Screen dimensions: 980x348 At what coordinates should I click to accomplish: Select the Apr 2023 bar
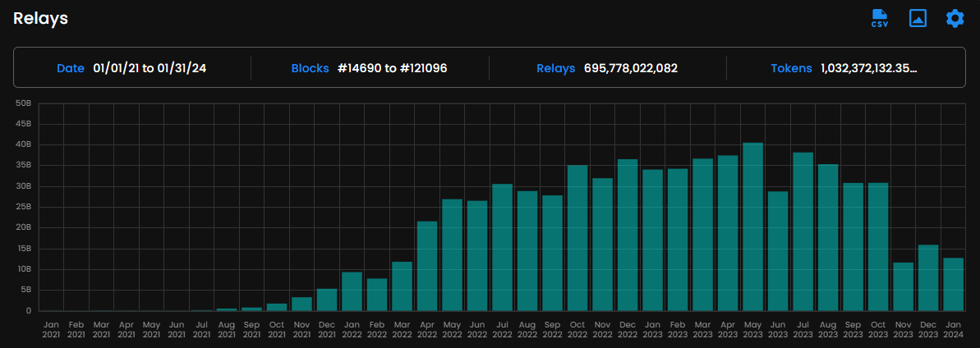[728, 233]
